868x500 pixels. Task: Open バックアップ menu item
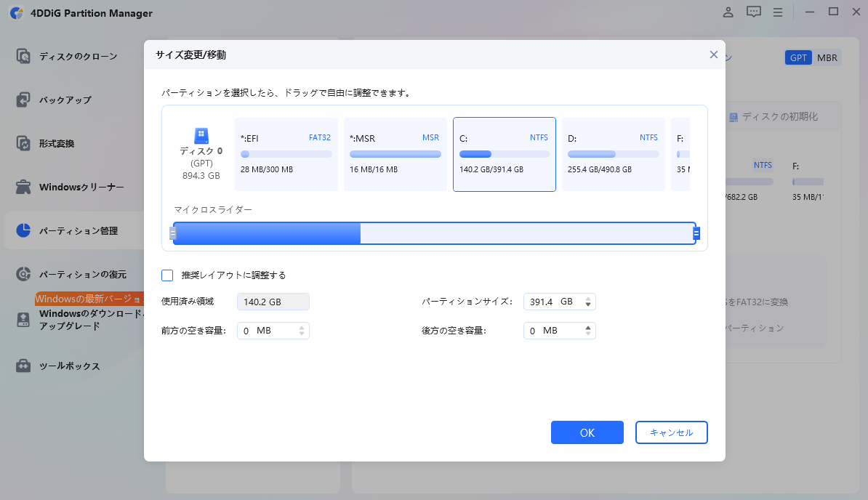click(65, 100)
